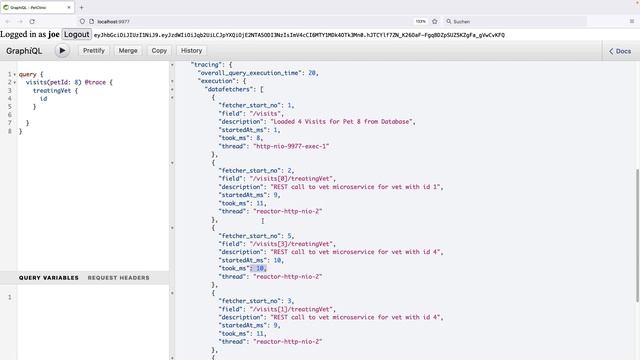
Task: Collapse the query block fold arrow on line 1
Action: 15,74
